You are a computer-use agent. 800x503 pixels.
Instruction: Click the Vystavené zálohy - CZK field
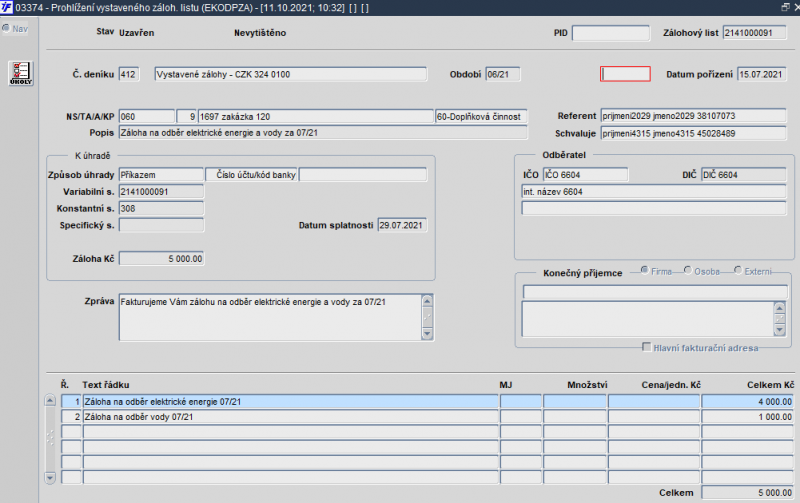[x=290, y=74]
